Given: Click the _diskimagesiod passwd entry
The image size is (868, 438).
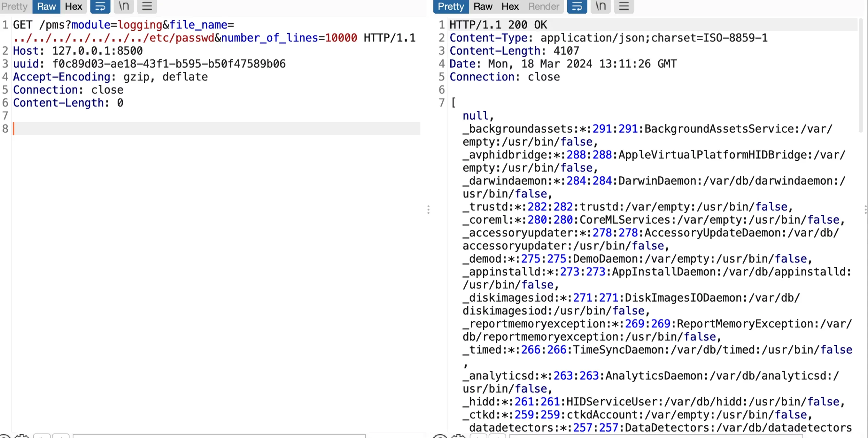Looking at the screenshot, I should [x=631, y=304].
